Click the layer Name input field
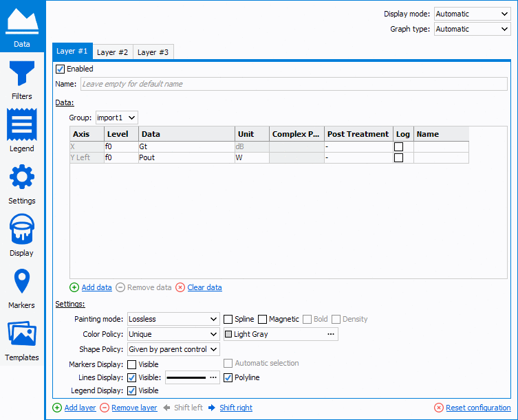The image size is (518, 420). click(x=294, y=84)
